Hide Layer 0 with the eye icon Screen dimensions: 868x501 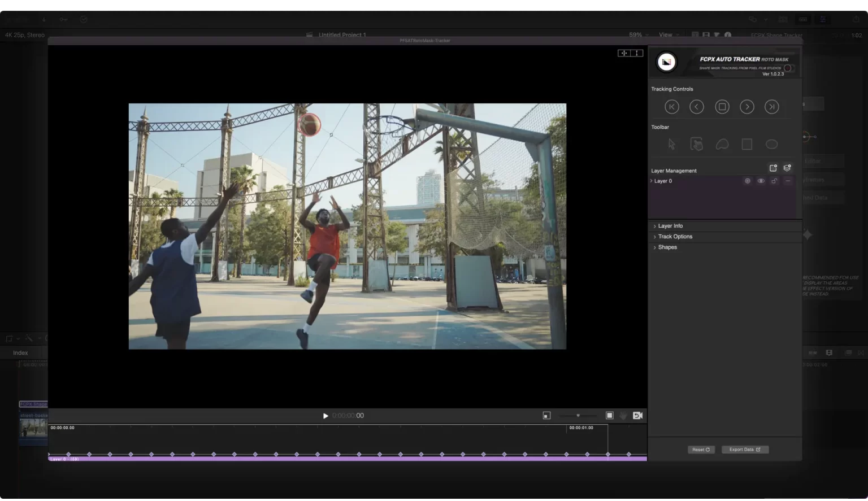coord(761,181)
